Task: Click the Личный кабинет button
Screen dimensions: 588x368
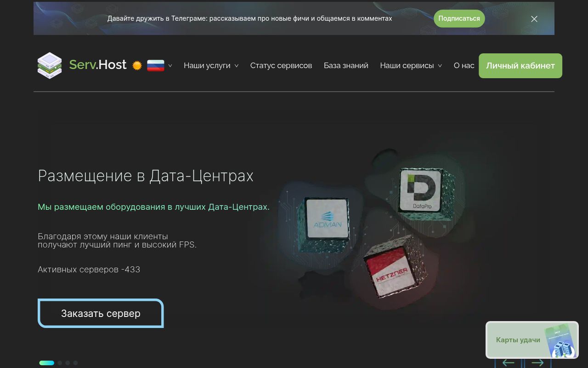Action: click(520, 65)
